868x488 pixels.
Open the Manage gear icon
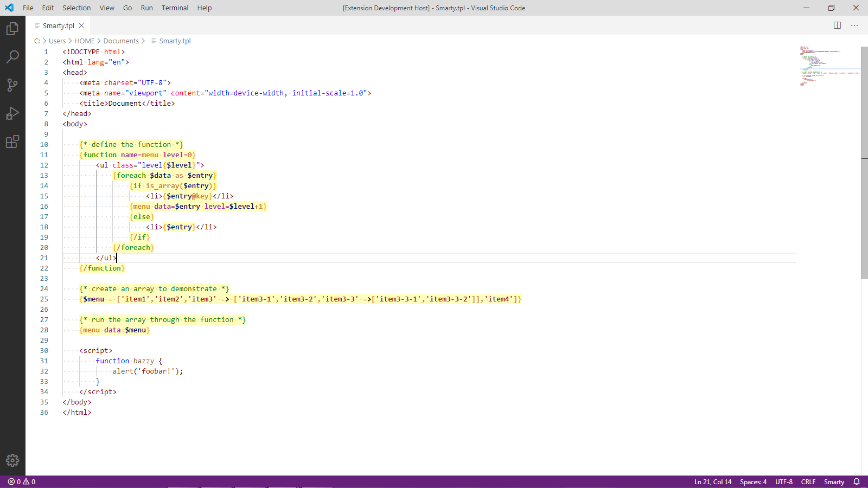coord(12,460)
